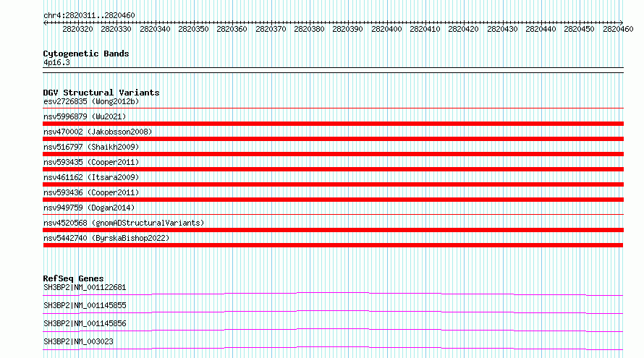Click ruler position 2820320
Image resolution: width=644 pixels, height=358 pixels.
pos(77,29)
